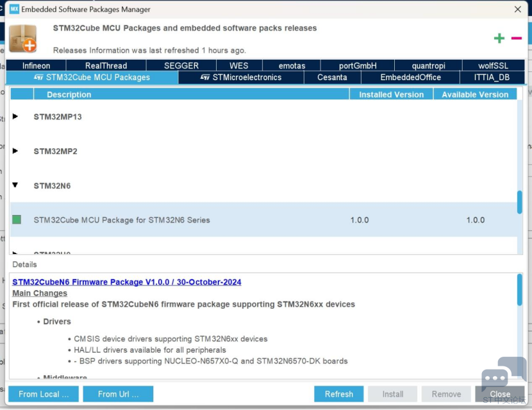
Task: Click the Releases Information last refreshed text
Action: pyautogui.click(x=149, y=50)
